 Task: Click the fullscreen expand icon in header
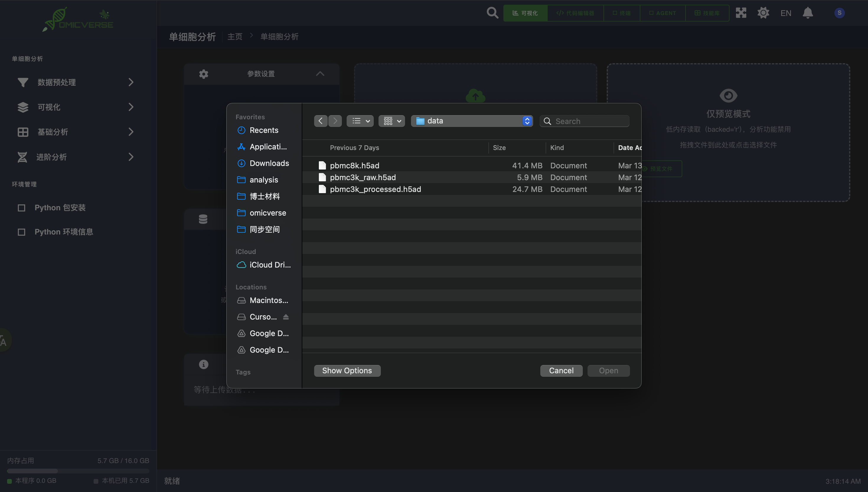[x=741, y=13]
